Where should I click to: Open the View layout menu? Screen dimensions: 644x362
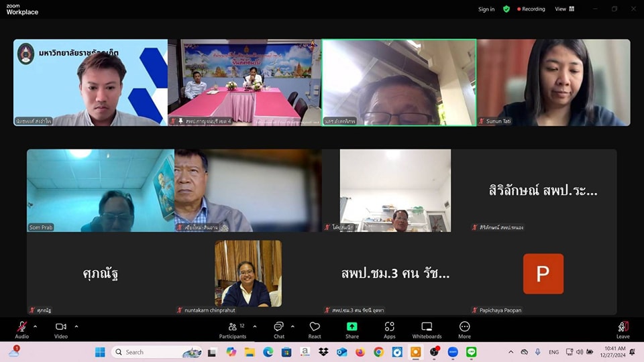pos(565,9)
